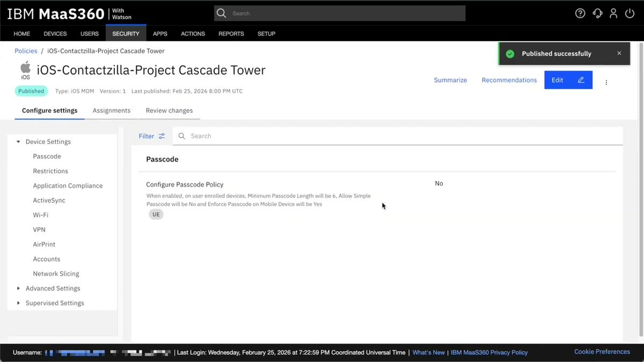Click the search magnifier in the top bar
This screenshot has width=644, height=362.
coord(221,13)
